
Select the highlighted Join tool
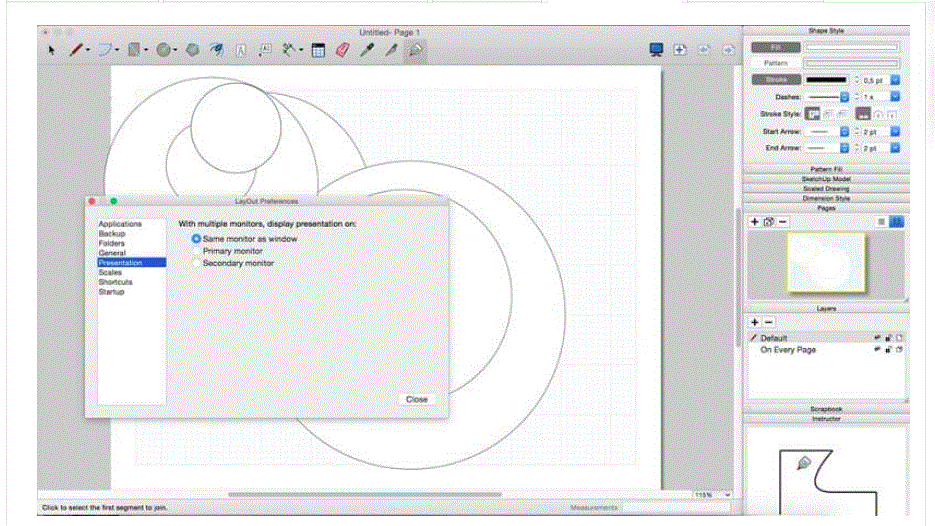[x=415, y=51]
